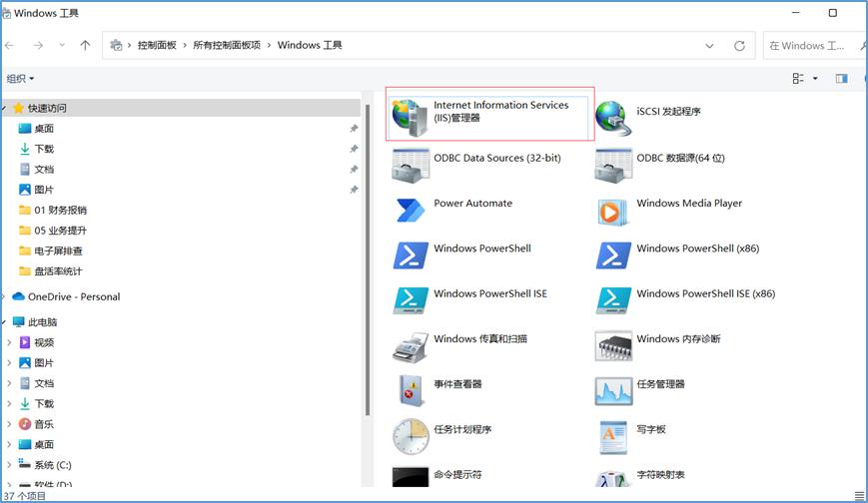This screenshot has width=868, height=503.
Task: Open ODBC 数据源(64 位) icon
Action: tap(613, 165)
